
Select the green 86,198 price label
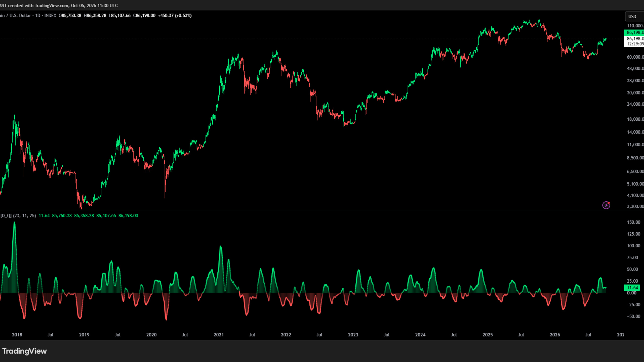point(634,32)
